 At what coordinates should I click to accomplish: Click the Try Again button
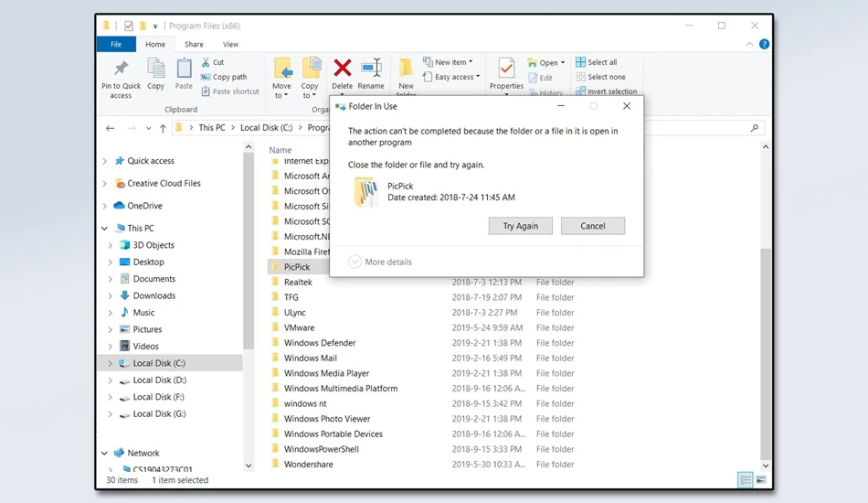coord(521,226)
